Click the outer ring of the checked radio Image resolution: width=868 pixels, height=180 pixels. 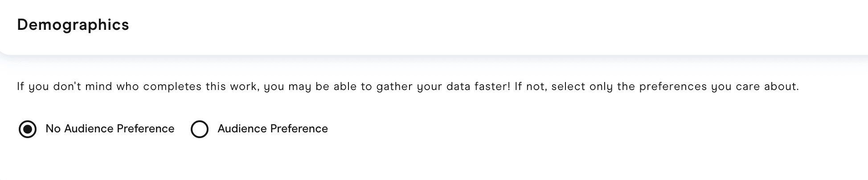20,129
